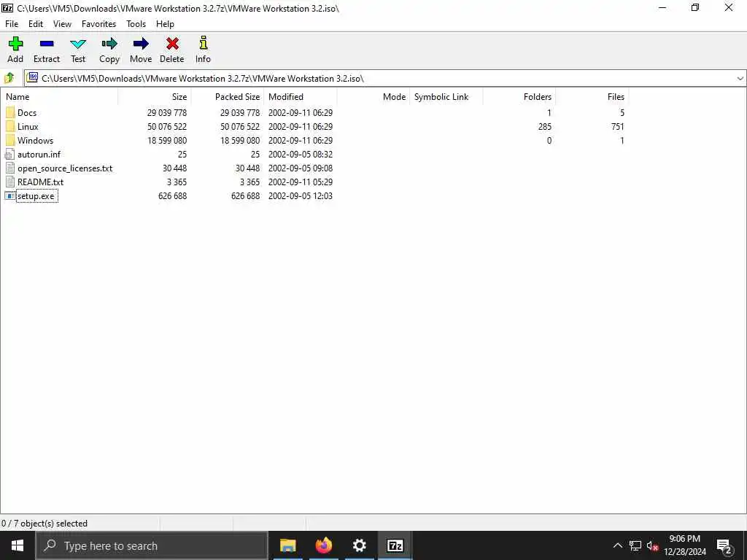Open the Favorites menu

pyautogui.click(x=98, y=24)
